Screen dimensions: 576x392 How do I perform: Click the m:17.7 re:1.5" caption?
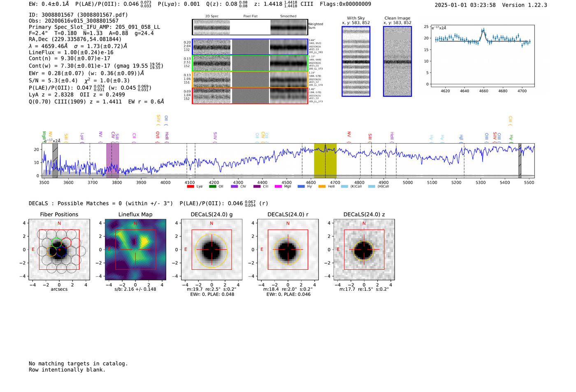pos(364,289)
